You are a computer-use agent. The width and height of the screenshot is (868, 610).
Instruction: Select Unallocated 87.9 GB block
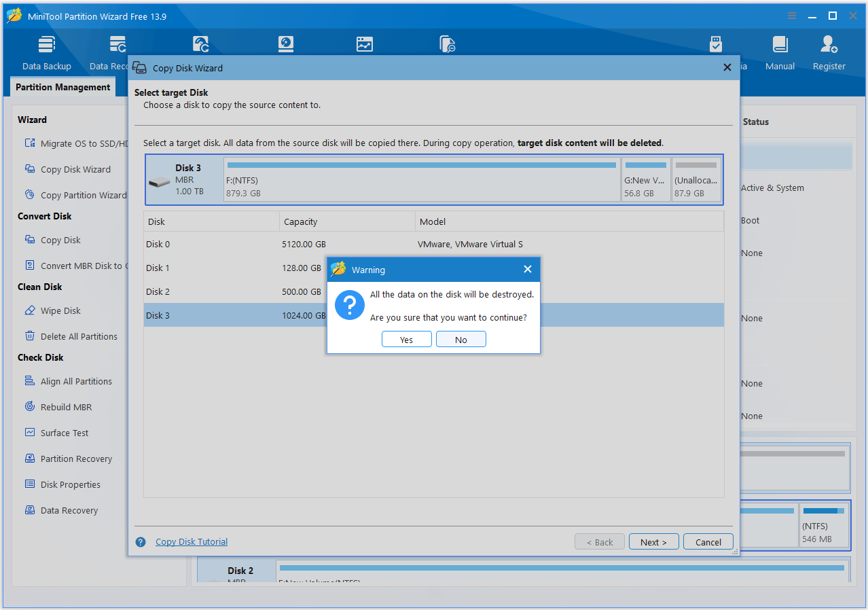(x=696, y=179)
